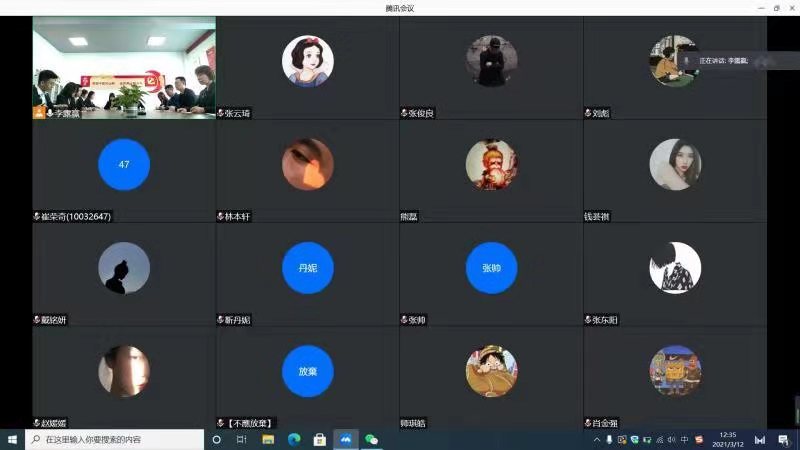
Task: Click the mic icon next to 林本轩
Action: pyautogui.click(x=221, y=217)
